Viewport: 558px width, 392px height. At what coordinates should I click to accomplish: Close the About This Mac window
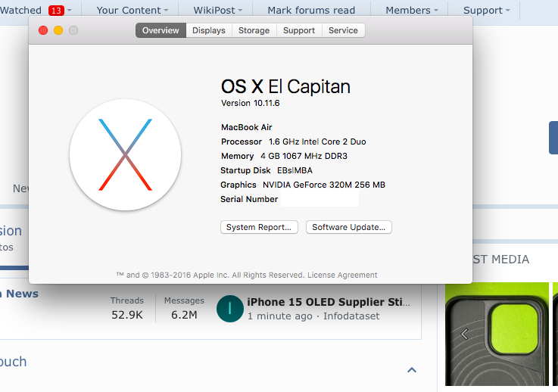point(43,30)
